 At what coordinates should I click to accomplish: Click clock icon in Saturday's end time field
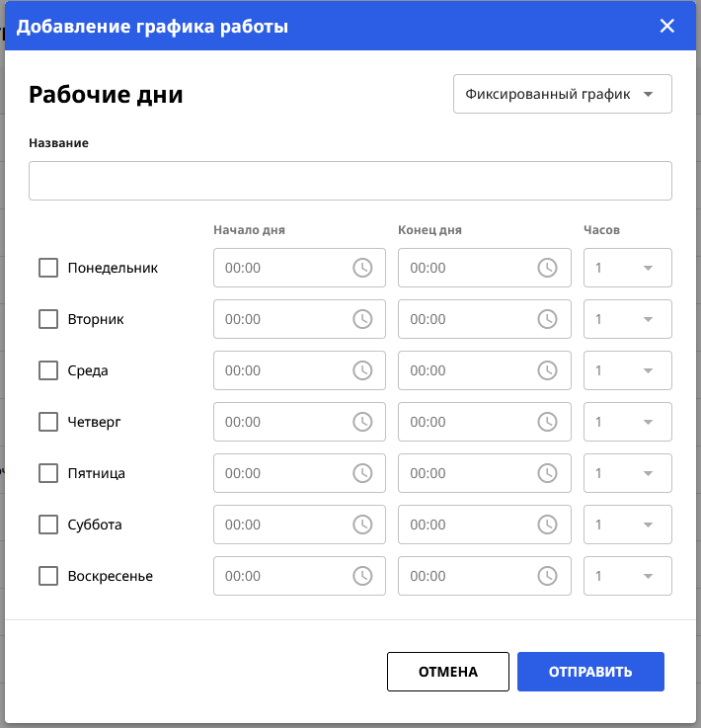point(547,525)
